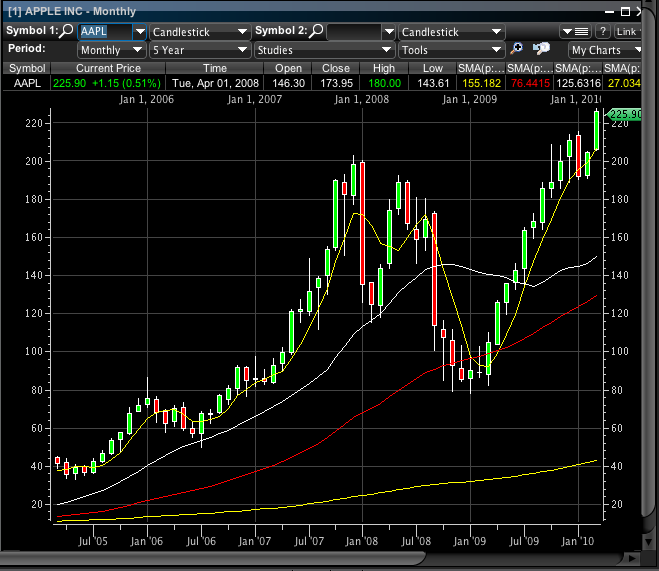Screen dimensions: 659x571
Task: Click the zoom-in magnifier chart icon
Action: (517, 49)
